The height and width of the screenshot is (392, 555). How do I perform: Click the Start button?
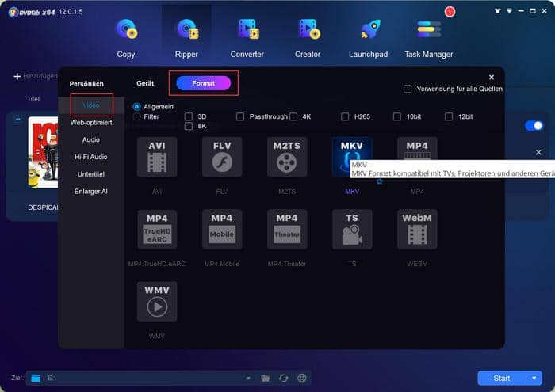pos(502,379)
